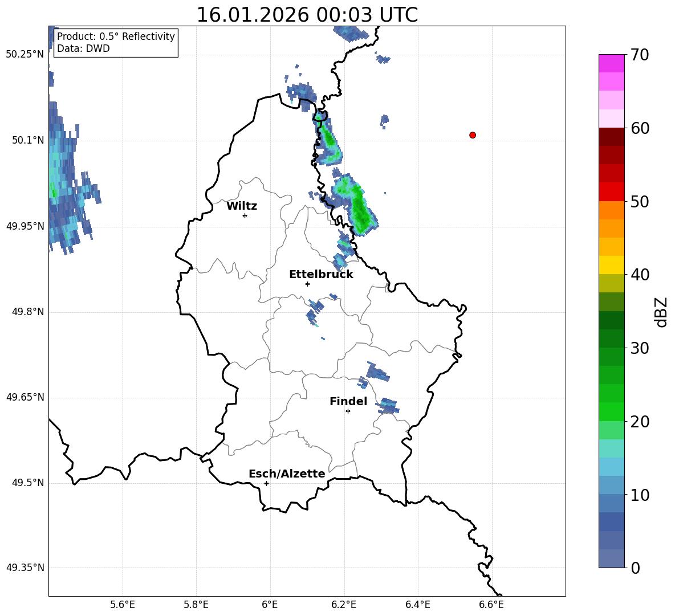Screen dimensions: 675x616
Task: Pick the yellow colorbar swatch at 40 dBZ
Action: click(x=611, y=265)
